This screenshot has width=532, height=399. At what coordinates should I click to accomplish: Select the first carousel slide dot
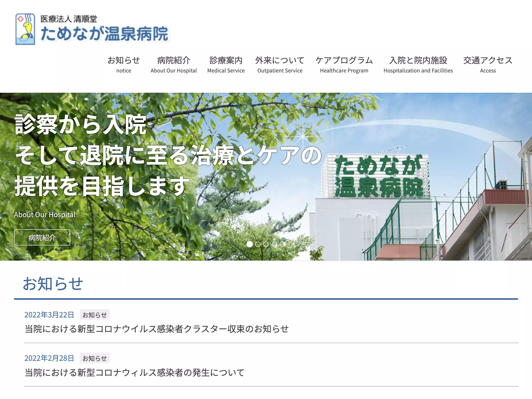(249, 244)
